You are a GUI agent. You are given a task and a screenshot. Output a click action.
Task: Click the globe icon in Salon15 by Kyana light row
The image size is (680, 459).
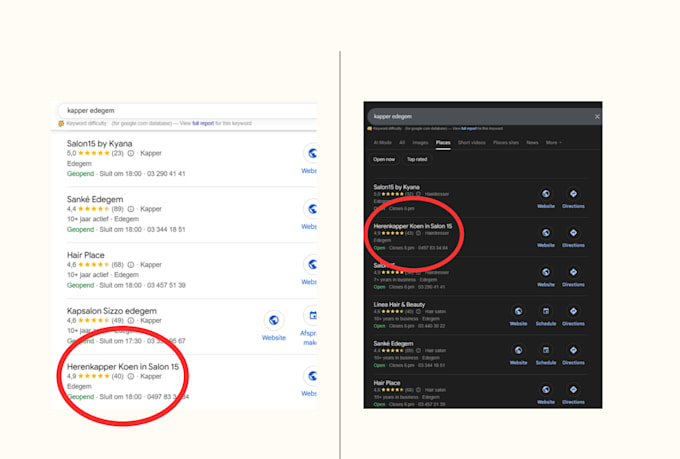(310, 153)
